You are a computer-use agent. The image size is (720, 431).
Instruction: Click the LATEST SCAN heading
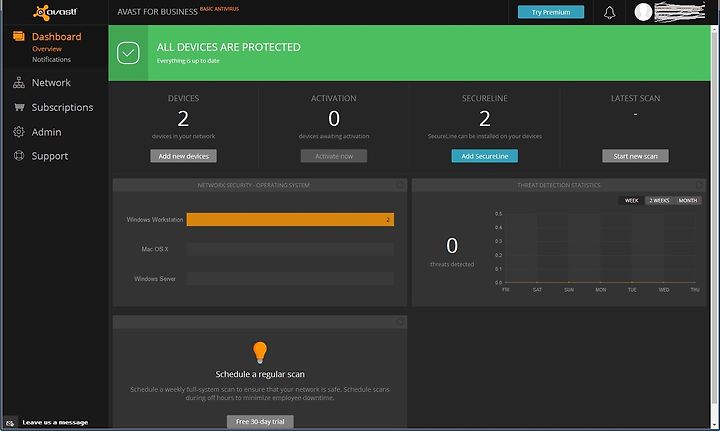click(x=636, y=98)
